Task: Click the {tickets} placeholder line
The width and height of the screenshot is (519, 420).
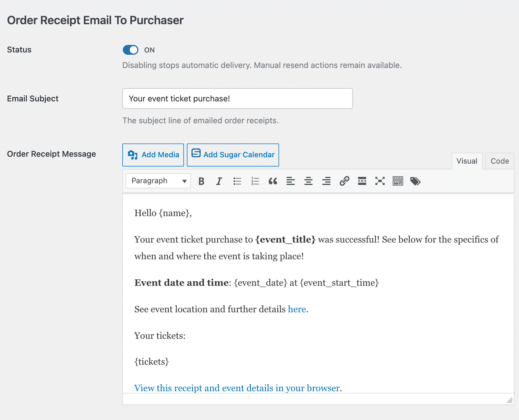Action: tap(151, 362)
